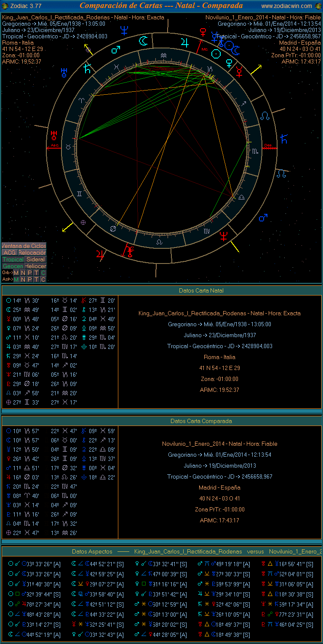Select the Aquarius sign on zodiac ring
323x644 pixels.
(x=163, y=56)
